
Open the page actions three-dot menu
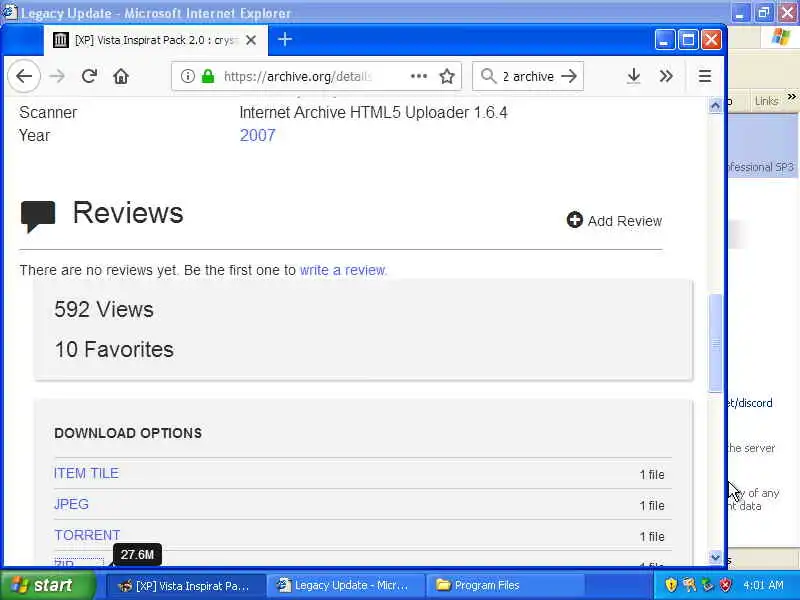coord(419,76)
